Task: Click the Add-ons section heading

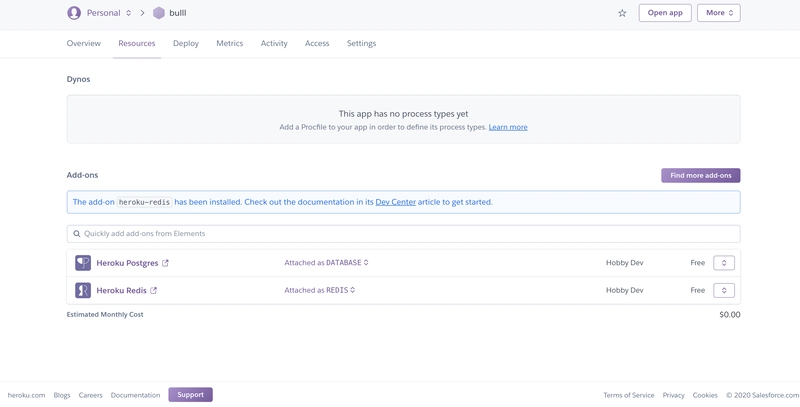Action: point(82,175)
